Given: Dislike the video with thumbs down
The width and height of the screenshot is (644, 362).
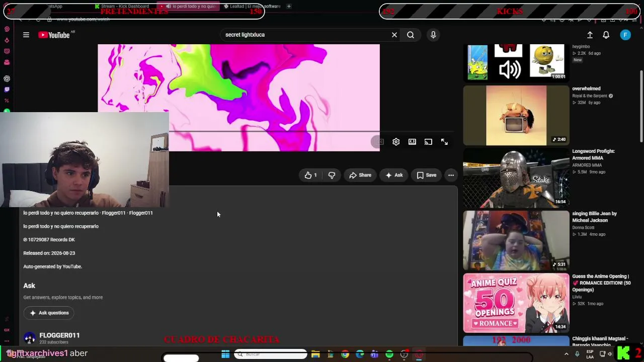Looking at the screenshot, I should point(332,175).
